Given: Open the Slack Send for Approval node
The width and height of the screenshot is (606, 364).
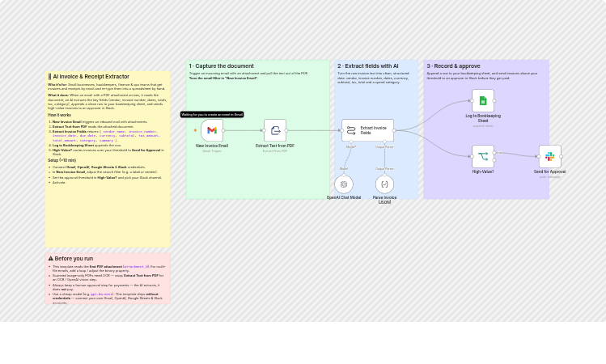Looking at the screenshot, I should point(550,156).
